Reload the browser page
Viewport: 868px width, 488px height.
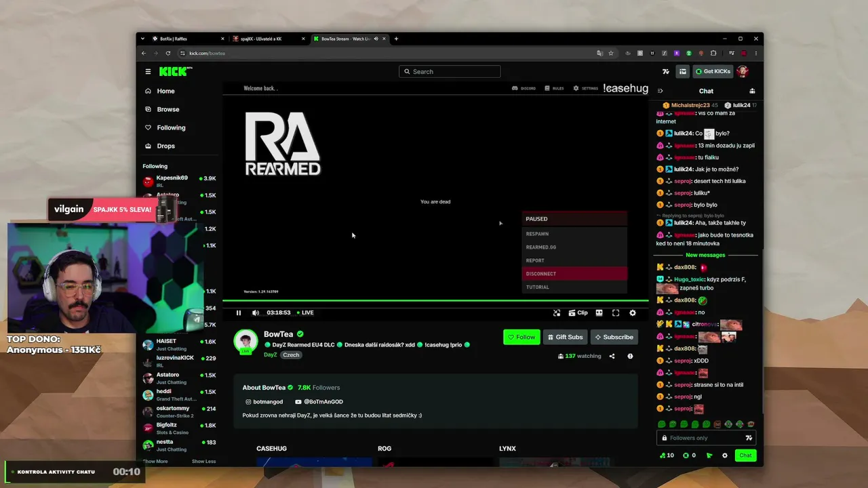coord(168,53)
